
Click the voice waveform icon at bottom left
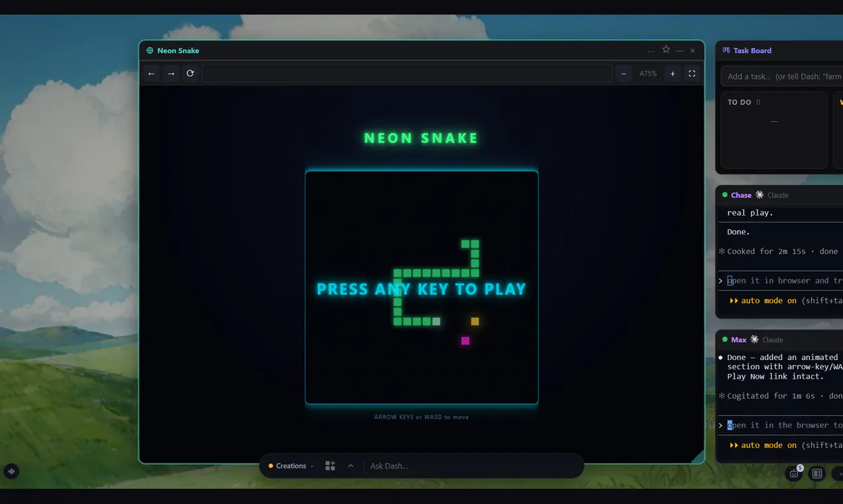(x=11, y=472)
